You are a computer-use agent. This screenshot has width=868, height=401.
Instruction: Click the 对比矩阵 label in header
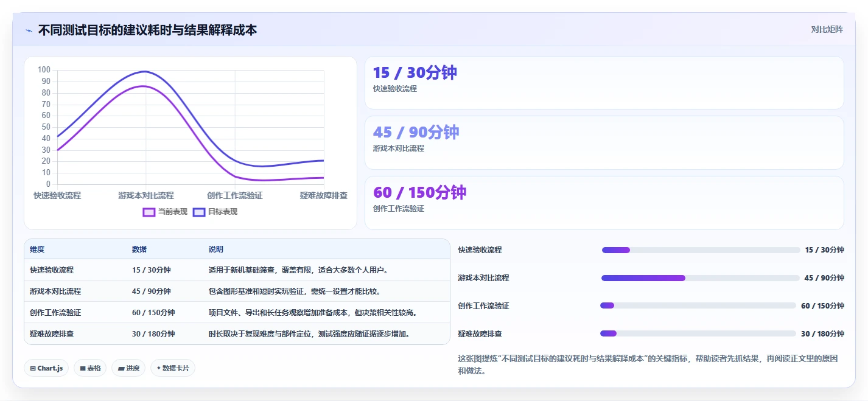827,30
